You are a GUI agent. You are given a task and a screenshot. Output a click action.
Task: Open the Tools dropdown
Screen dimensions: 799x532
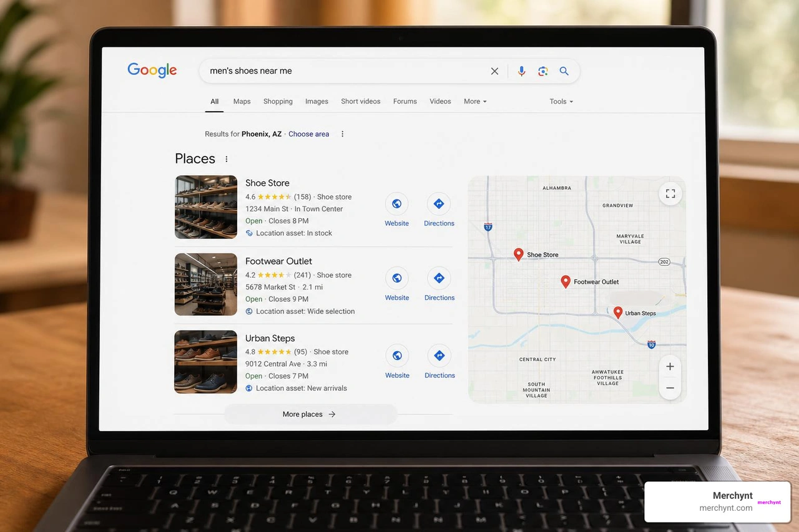click(x=561, y=101)
